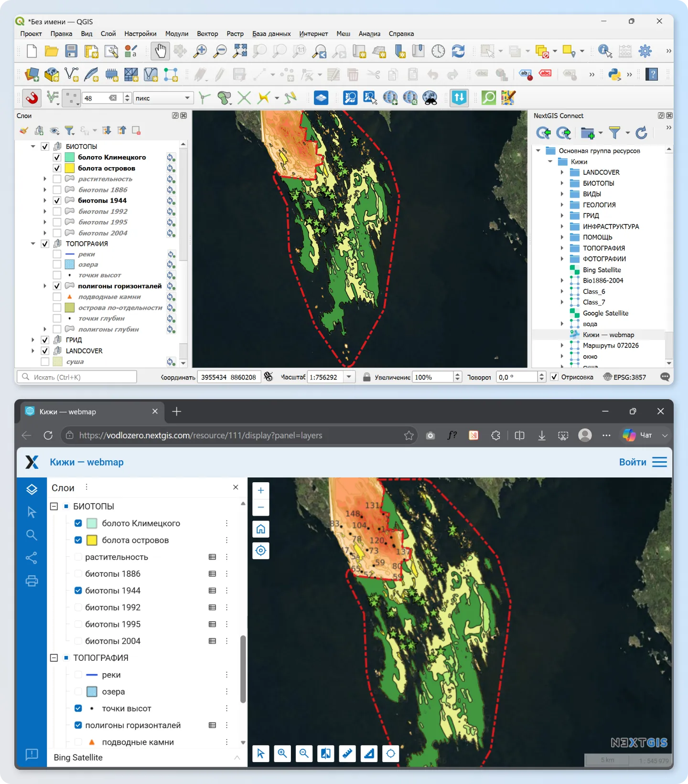This screenshot has height=784, width=688.
Task: Select the measure distance ruler tool on webmap
Action: [347, 753]
